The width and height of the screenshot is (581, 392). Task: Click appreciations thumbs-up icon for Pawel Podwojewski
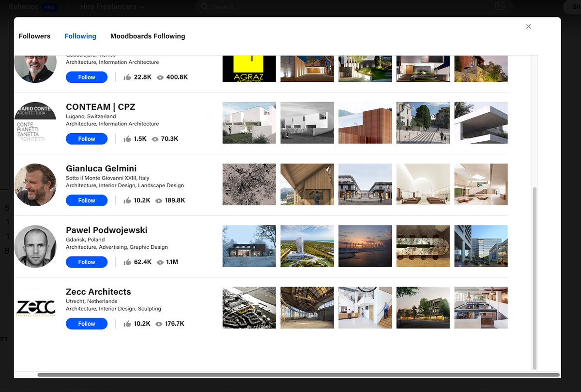pyautogui.click(x=127, y=262)
